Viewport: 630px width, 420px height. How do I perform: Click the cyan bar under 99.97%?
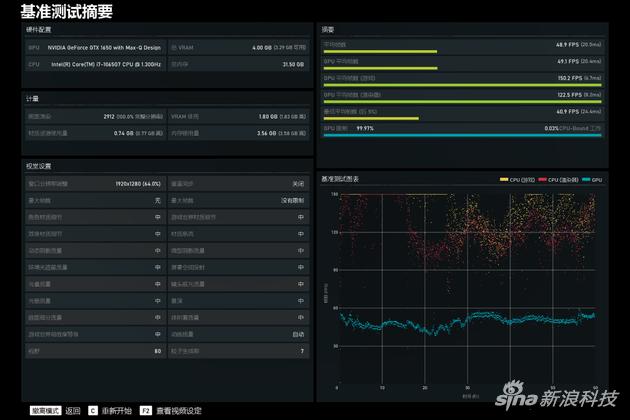point(462,135)
